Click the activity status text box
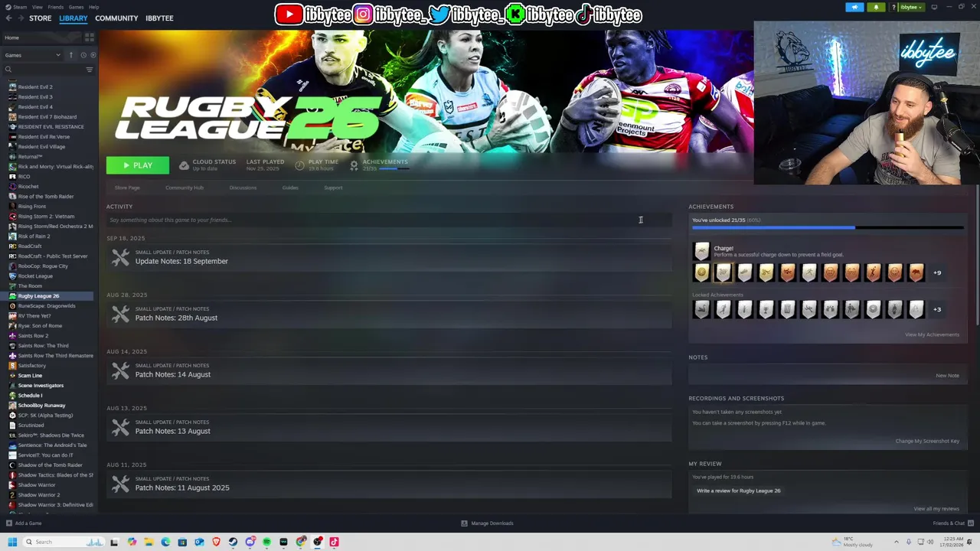 tap(389, 220)
